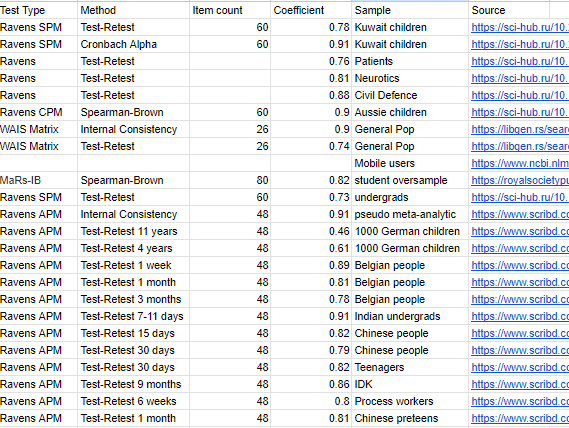Select the undergrads sample cell
Viewport: 569px width, 428px height.
410,197
